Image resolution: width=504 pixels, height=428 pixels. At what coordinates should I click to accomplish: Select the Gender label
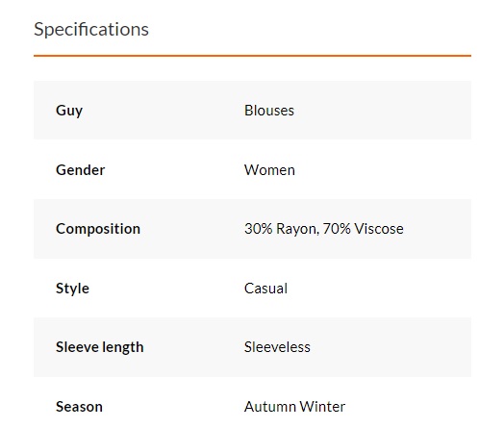[x=81, y=170]
